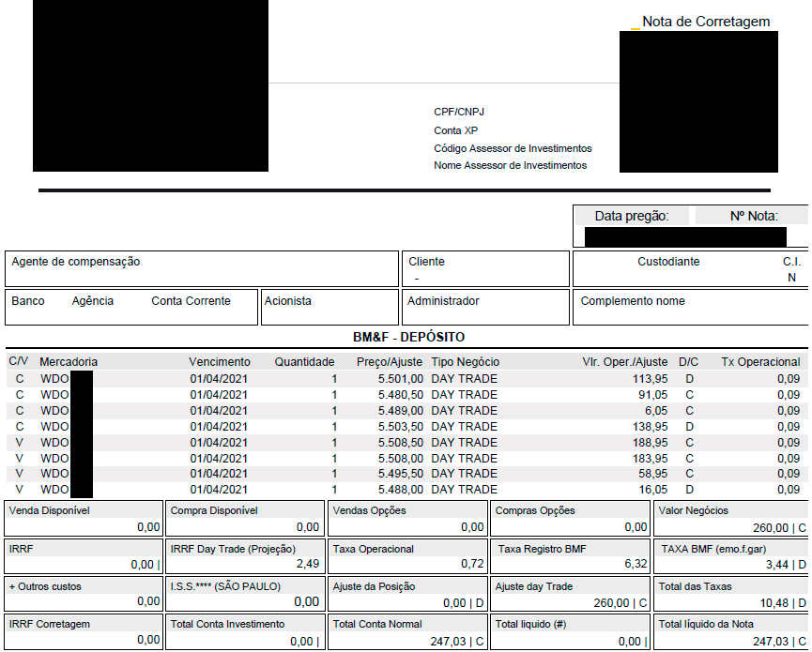812x652 pixels.
Task: Click the 'Custodiante' label
Action: (x=668, y=262)
